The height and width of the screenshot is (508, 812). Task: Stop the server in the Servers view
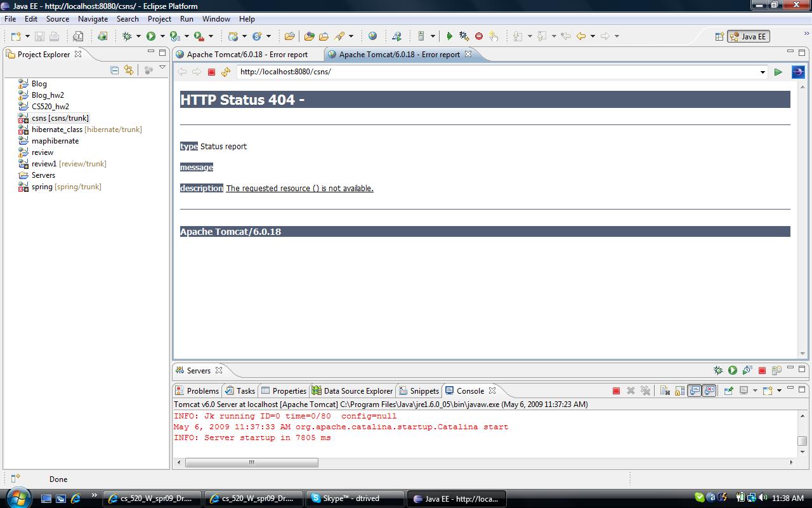tap(762, 370)
